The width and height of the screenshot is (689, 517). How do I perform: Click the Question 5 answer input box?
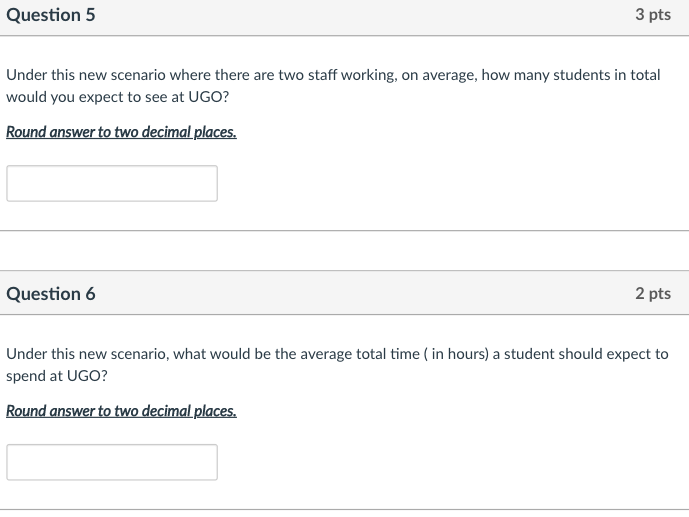coord(112,183)
